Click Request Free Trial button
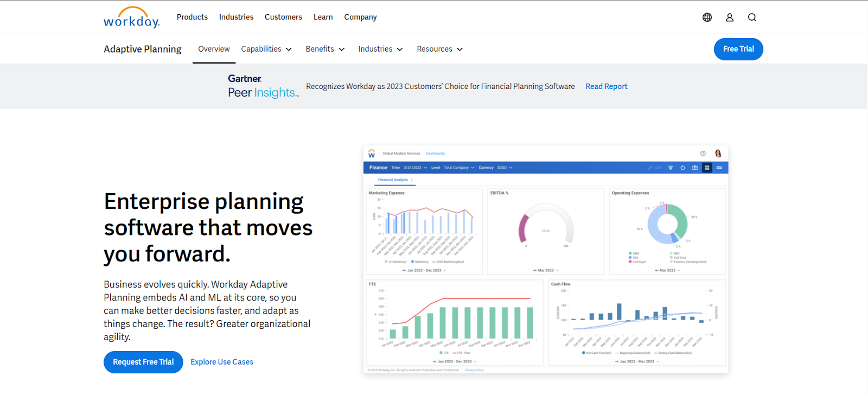Screen dimensions: 868x395 pyautogui.click(x=143, y=362)
